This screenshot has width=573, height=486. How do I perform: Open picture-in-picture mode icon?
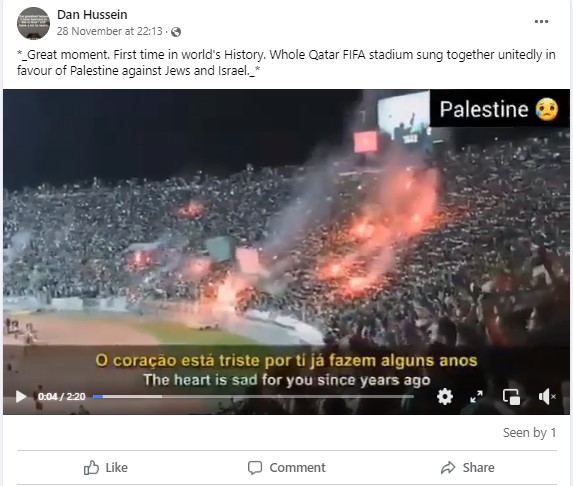(x=511, y=397)
